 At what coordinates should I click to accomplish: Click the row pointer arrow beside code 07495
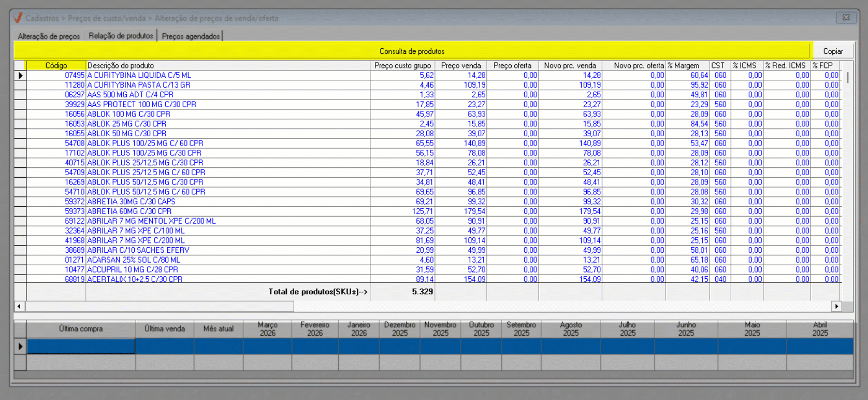(x=20, y=76)
